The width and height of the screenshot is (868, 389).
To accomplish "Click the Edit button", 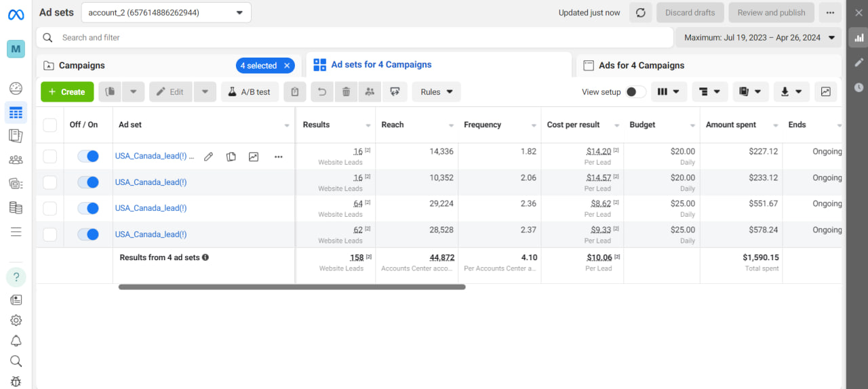I will [x=171, y=91].
